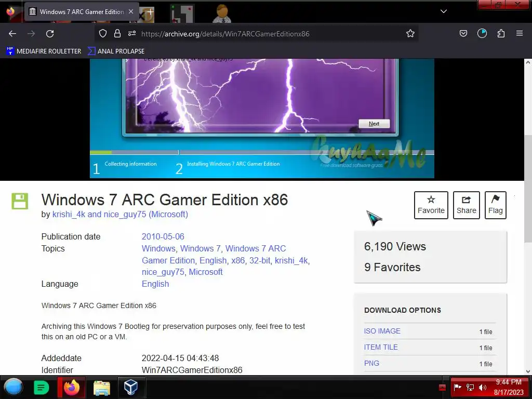Image resolution: width=532 pixels, height=399 pixels.
Task: Click the green floppy software item icon
Action: pos(20,201)
